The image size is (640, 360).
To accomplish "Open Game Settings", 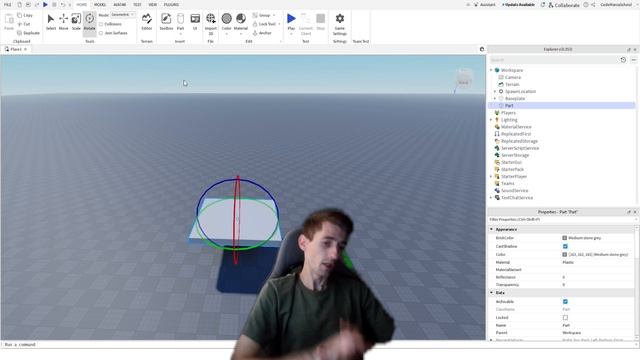I will pos(340,24).
